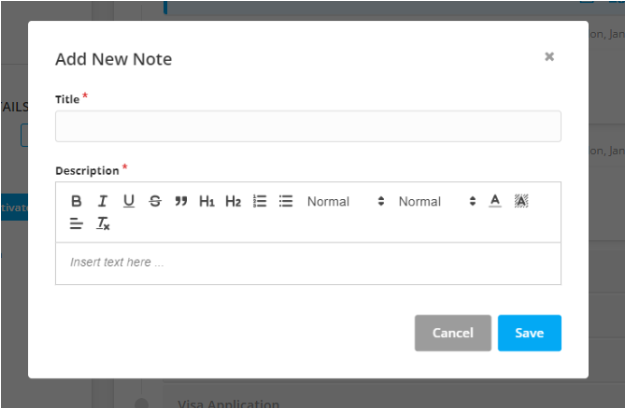Toggle bold formatting in description editor
This screenshot has height=408, width=626.
pyautogui.click(x=76, y=201)
